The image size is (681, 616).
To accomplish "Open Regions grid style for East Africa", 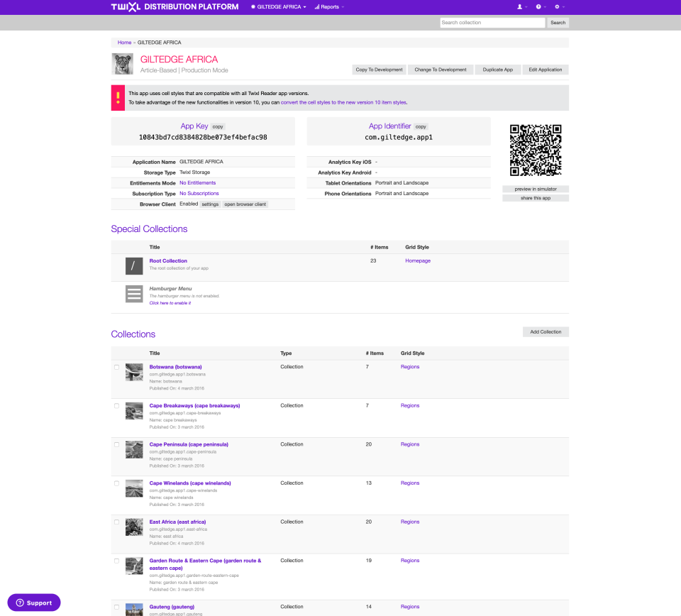I will tap(410, 522).
